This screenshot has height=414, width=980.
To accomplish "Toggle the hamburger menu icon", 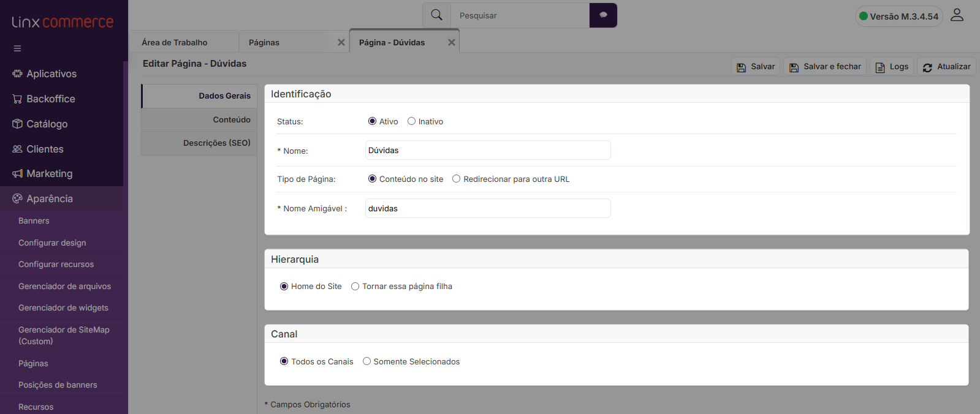I will [17, 48].
